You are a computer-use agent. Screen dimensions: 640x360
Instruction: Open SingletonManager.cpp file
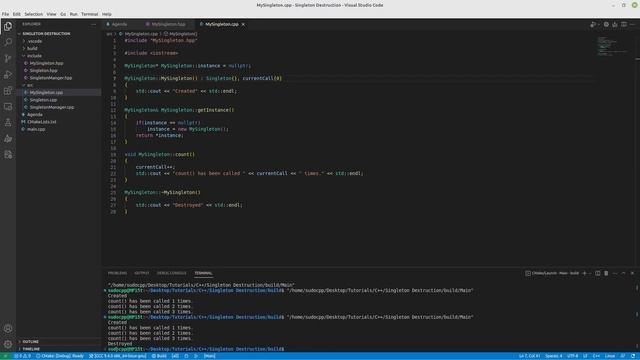point(52,107)
